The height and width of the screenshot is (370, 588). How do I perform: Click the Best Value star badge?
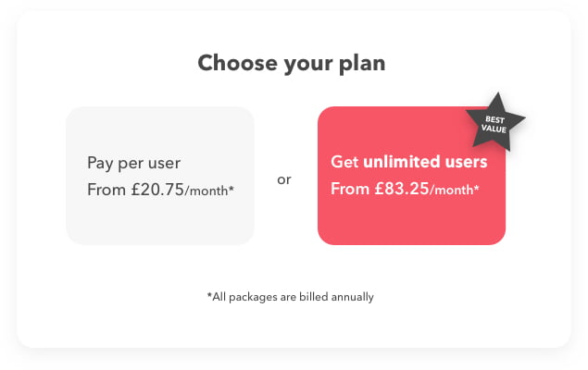point(495,122)
